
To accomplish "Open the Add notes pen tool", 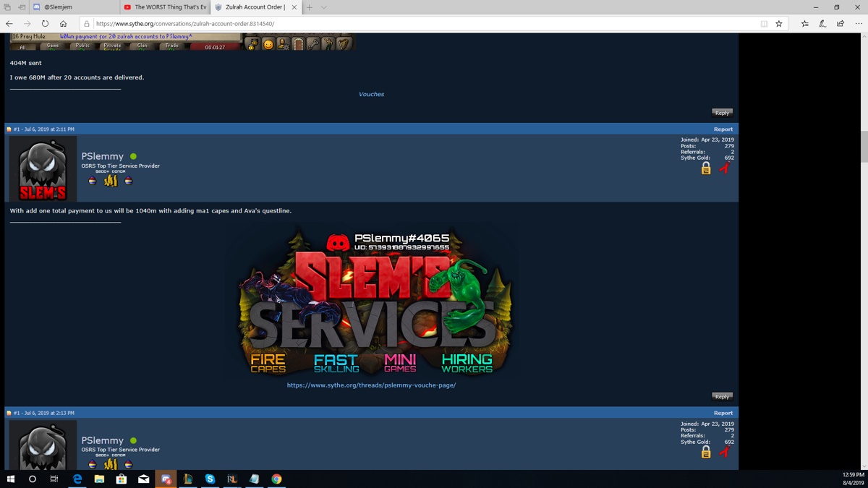I will click(822, 24).
